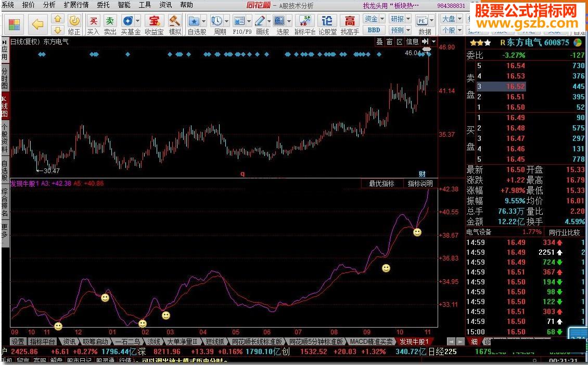Open the 资金 dropdown
This screenshot has width=588, height=365.
coord(374,18)
